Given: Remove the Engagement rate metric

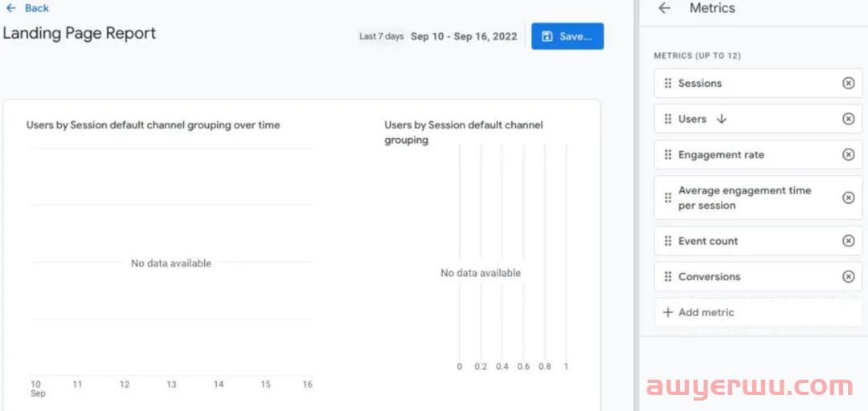Looking at the screenshot, I should [848, 155].
